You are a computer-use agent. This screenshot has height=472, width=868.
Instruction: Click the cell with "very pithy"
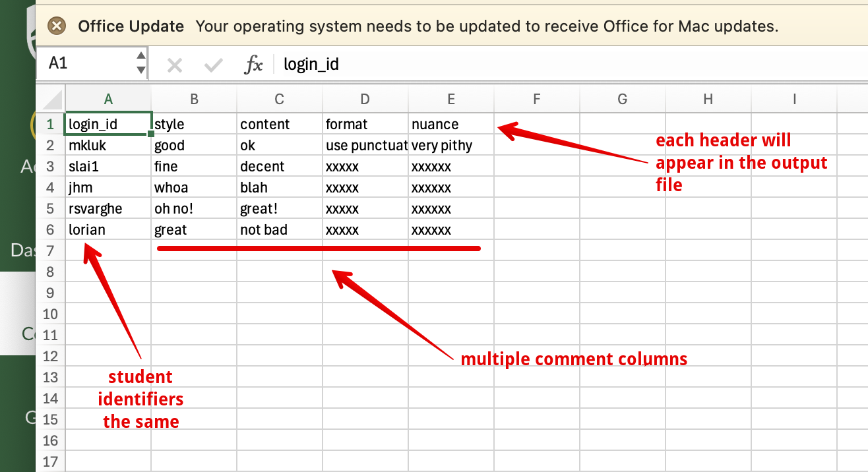coord(451,146)
